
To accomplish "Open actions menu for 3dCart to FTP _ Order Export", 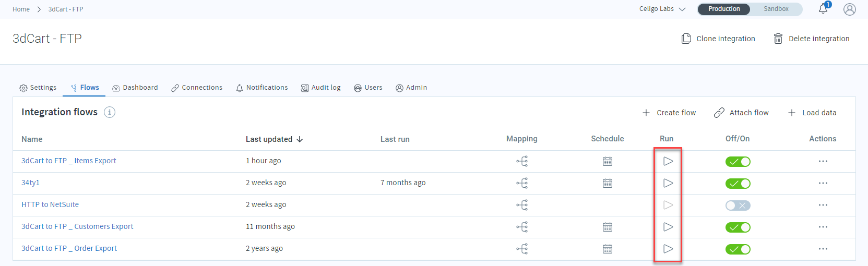I will point(823,249).
